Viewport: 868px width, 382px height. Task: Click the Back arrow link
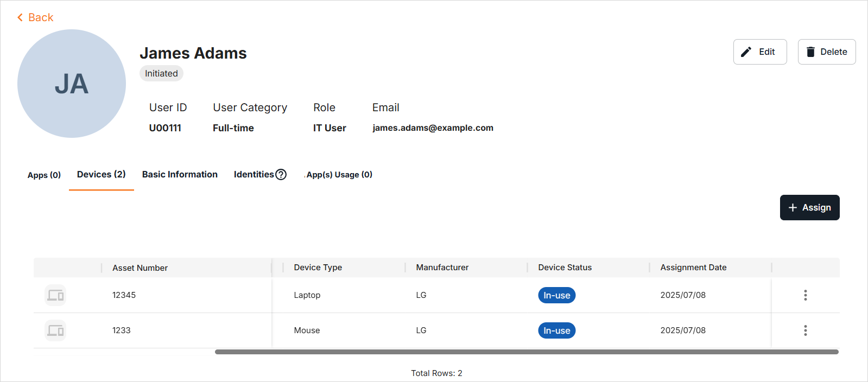[35, 17]
